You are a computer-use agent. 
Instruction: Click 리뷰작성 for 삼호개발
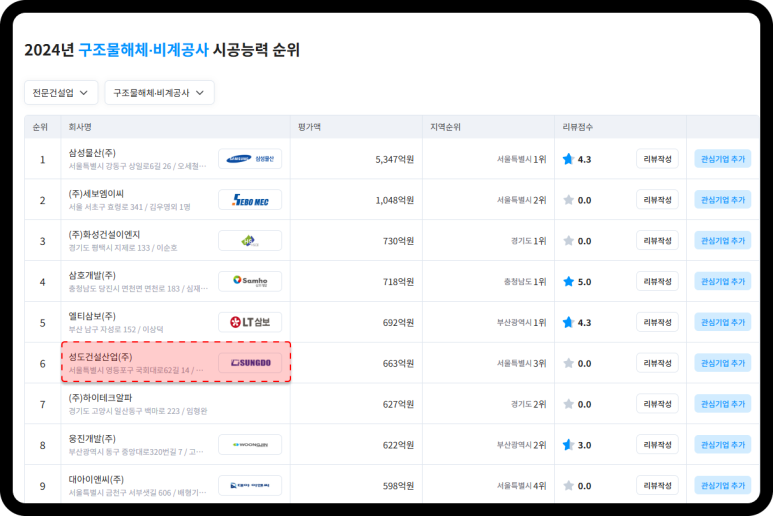pos(657,281)
